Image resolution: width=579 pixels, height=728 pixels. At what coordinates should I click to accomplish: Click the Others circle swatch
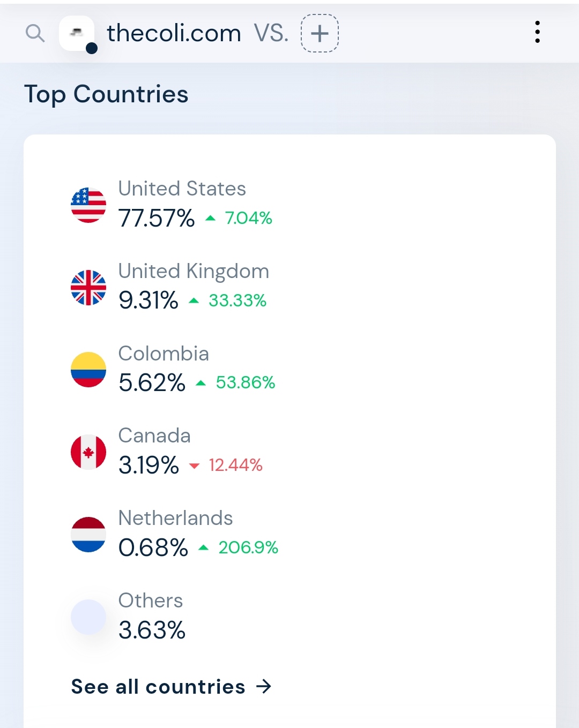tap(88, 617)
